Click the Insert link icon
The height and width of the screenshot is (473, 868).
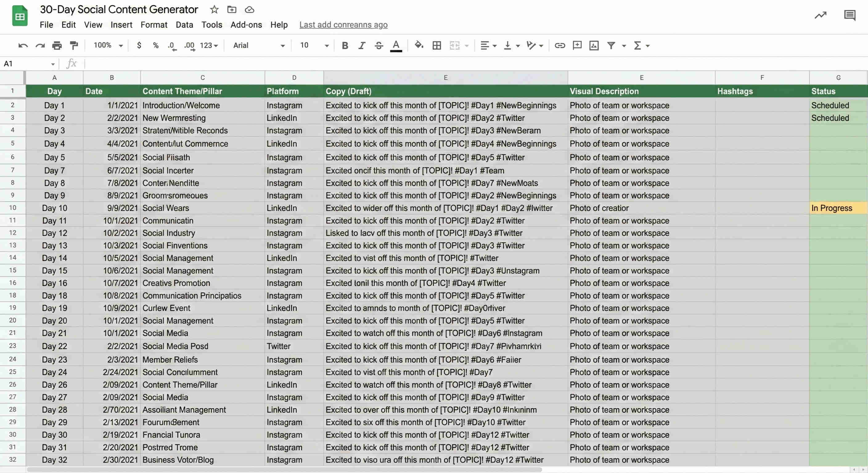(560, 46)
